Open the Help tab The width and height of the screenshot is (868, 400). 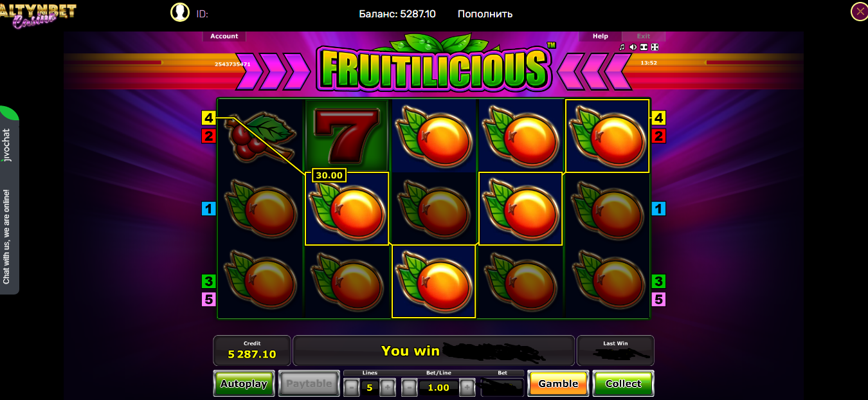[x=601, y=37]
